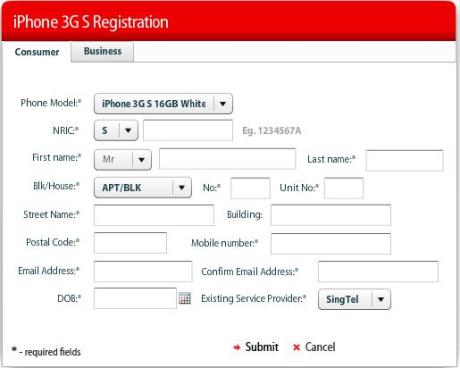
Task: Click the Email Address input field
Action: (143, 272)
